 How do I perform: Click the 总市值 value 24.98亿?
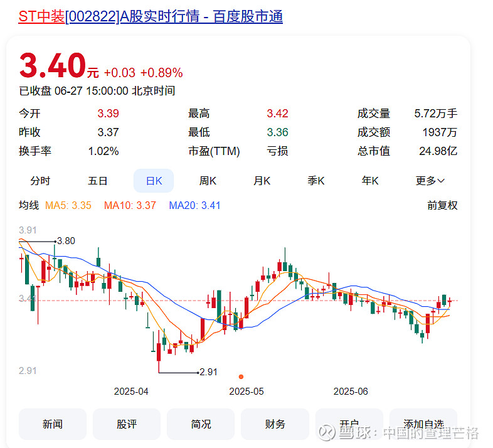tap(438, 151)
